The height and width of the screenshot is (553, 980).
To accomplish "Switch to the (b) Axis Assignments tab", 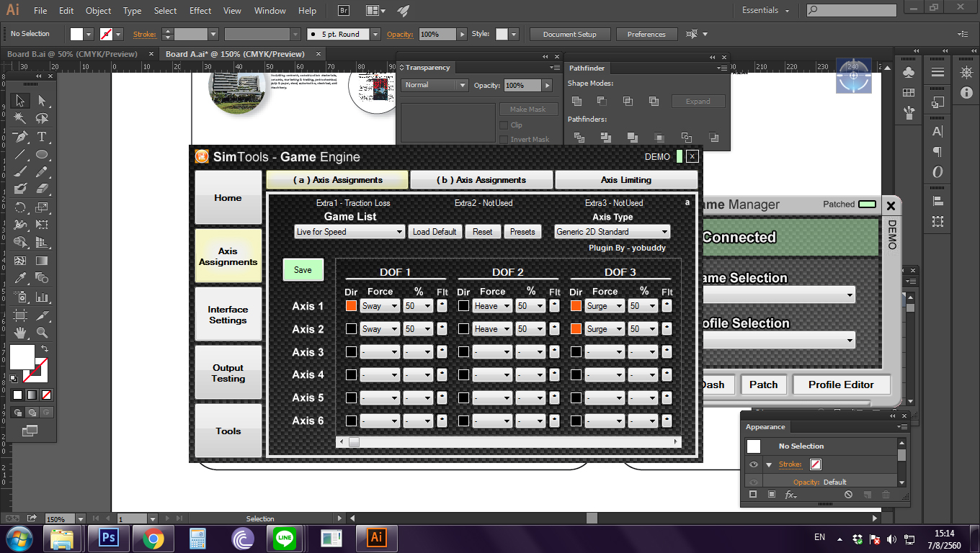I will click(481, 180).
